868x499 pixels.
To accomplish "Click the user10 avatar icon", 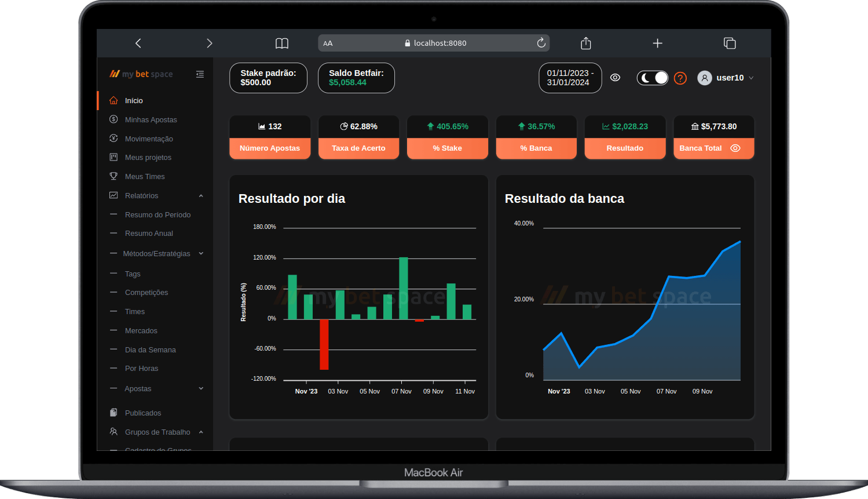I will coord(705,78).
